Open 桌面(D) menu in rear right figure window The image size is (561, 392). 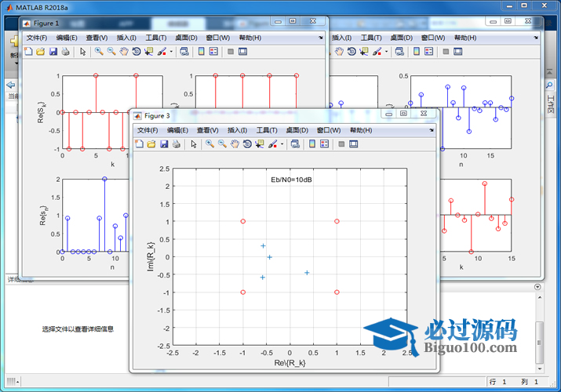pos(401,38)
